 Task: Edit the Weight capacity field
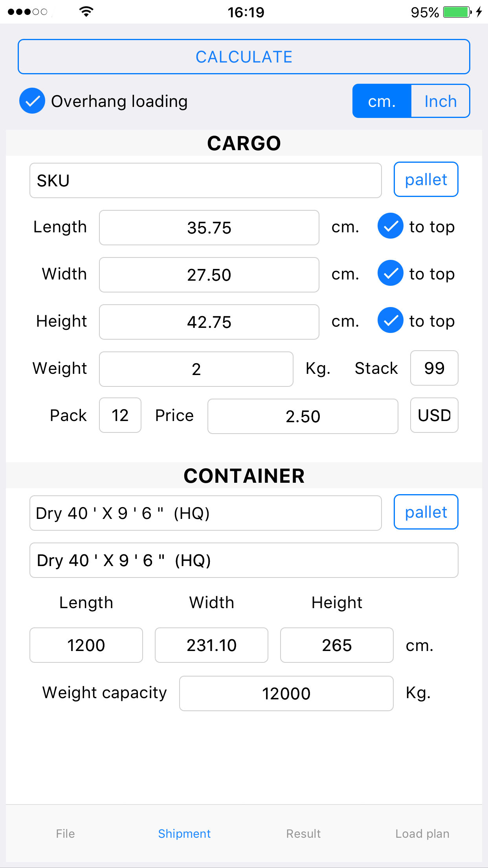coord(286,693)
